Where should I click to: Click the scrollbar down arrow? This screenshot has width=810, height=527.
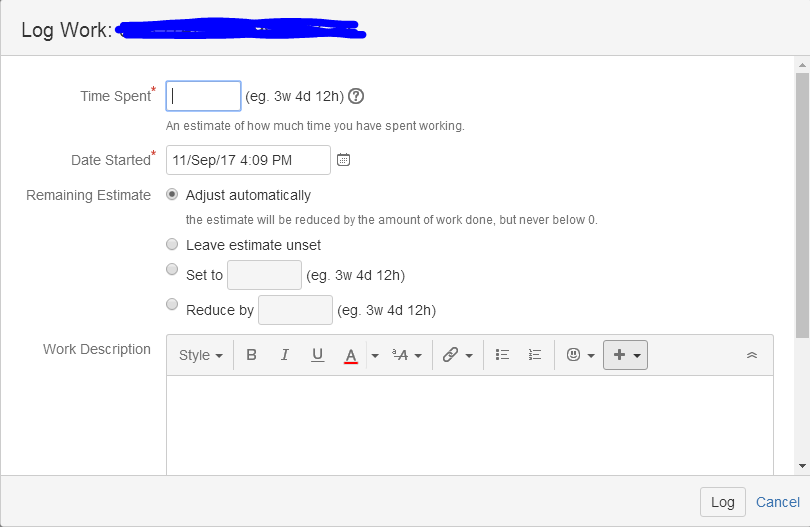pos(802,466)
